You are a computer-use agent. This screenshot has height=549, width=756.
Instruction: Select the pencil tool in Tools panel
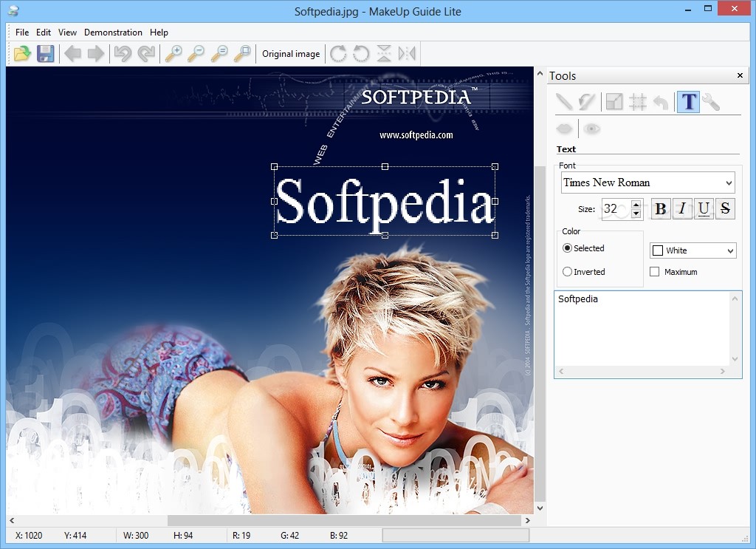click(x=563, y=102)
